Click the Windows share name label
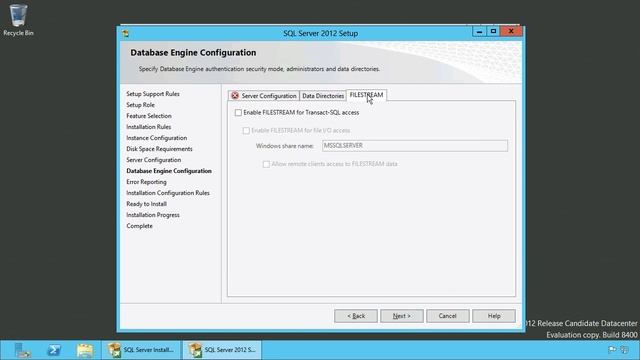Viewport: 640px width, 360px height. (284, 146)
